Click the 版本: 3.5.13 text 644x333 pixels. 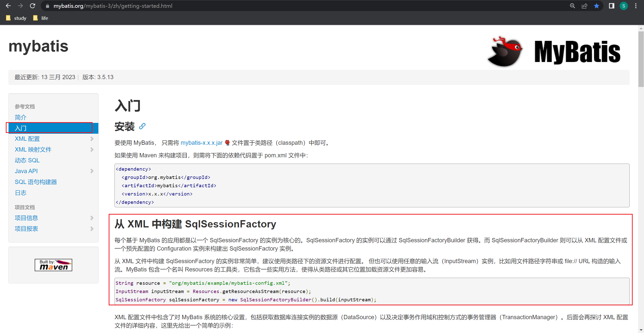[x=98, y=77]
